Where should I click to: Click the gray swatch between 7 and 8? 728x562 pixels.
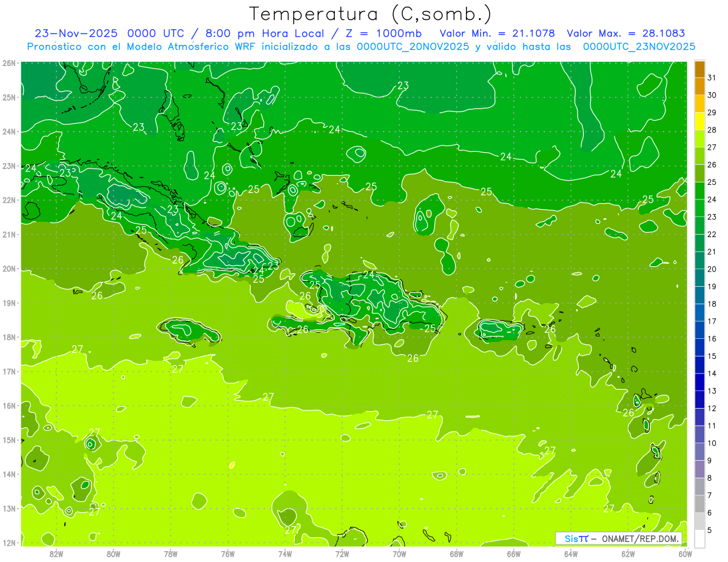(699, 486)
